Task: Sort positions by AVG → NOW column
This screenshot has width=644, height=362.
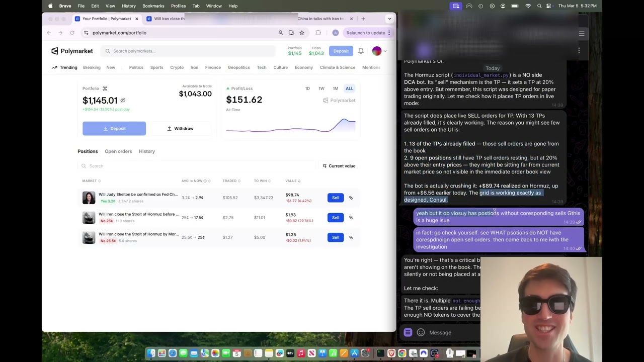Action: coord(196,181)
